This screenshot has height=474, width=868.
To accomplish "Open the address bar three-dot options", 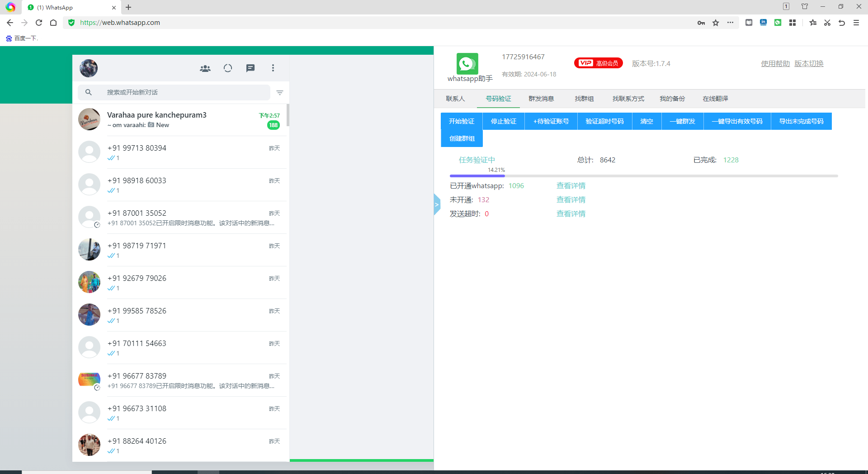I will [730, 23].
